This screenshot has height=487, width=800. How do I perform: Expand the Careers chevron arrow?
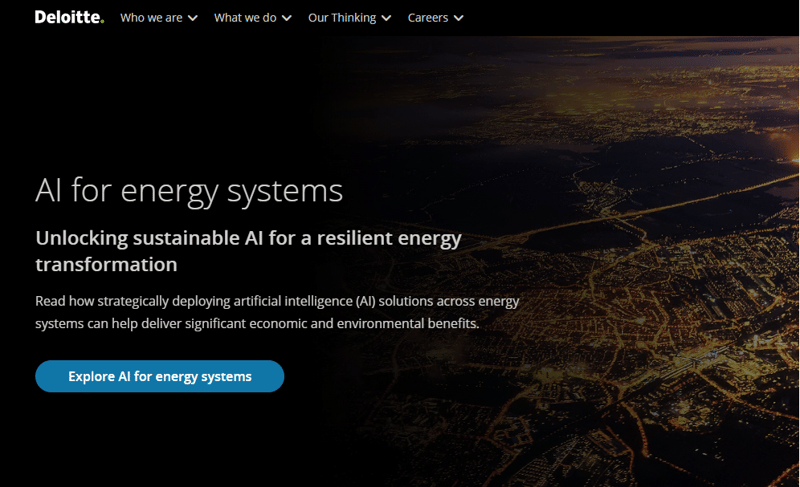coord(458,18)
